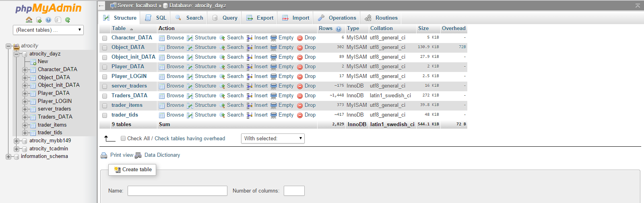Viewport: 644px width, 203px height.
Task: Tick the checkbox for server_traders table
Action: [x=105, y=86]
